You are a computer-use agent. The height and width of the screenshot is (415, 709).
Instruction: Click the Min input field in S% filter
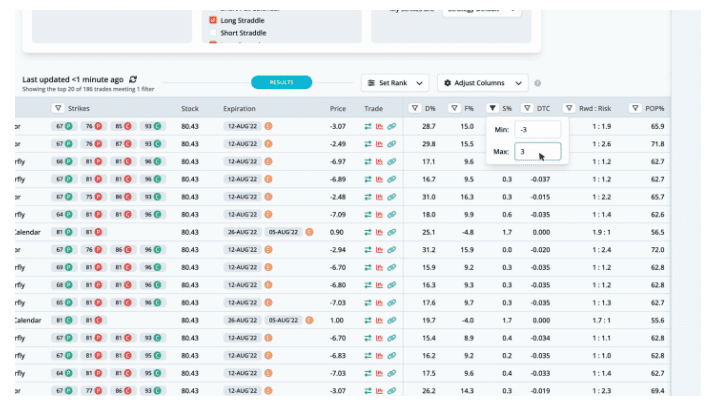[x=539, y=130]
